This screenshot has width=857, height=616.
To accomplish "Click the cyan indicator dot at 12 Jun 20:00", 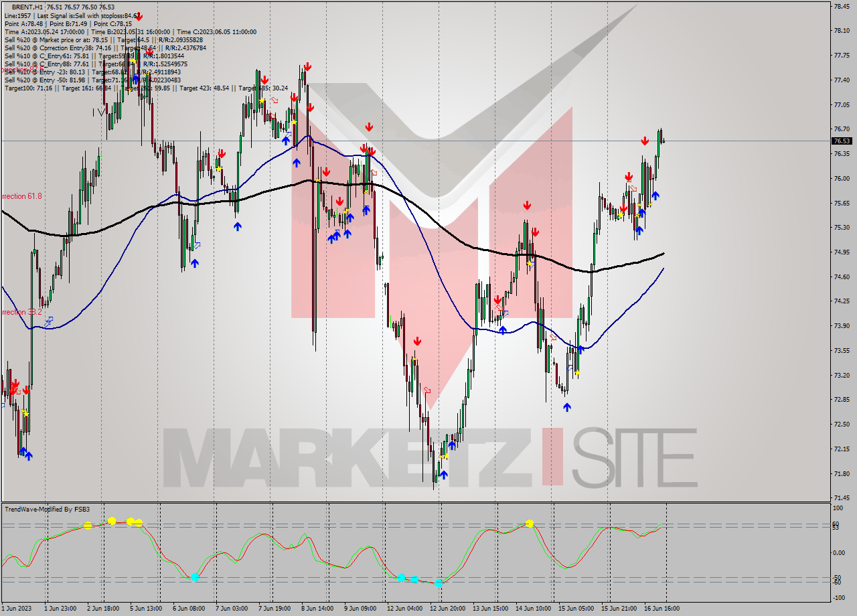I will [439, 583].
